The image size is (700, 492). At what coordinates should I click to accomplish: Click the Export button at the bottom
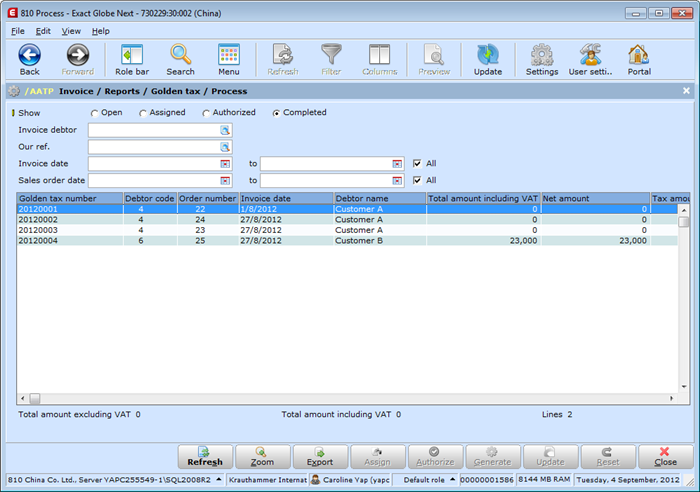click(x=320, y=457)
